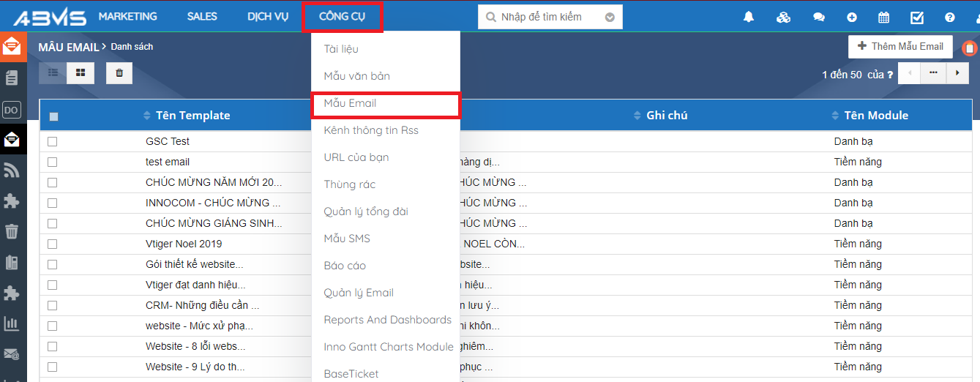Click the RSS feed sidebar icon
The height and width of the screenshot is (382, 980).
pyautogui.click(x=12, y=171)
